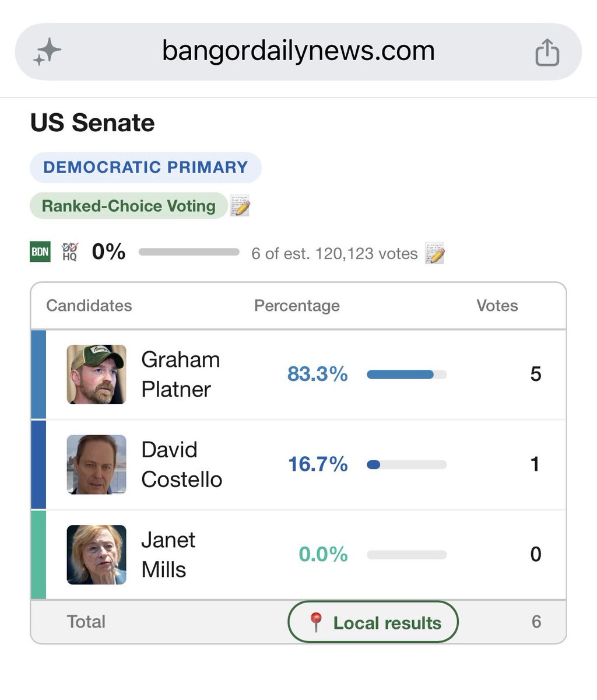
Task: Open David Costello's photo
Action: pyautogui.click(x=96, y=464)
